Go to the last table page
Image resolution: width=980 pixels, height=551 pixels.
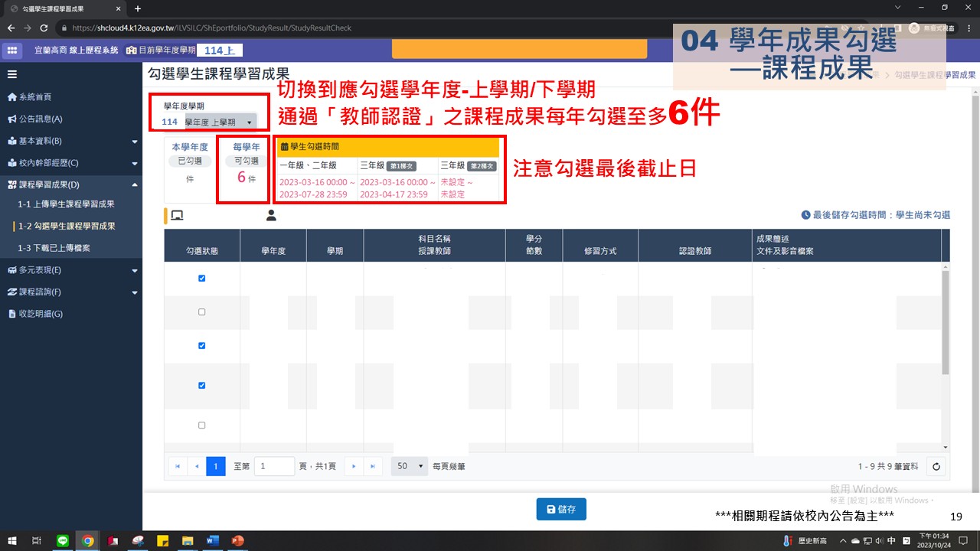pyautogui.click(x=373, y=466)
